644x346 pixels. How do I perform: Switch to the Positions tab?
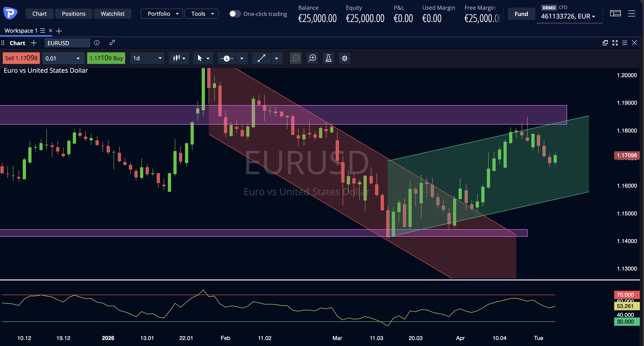[x=73, y=14]
